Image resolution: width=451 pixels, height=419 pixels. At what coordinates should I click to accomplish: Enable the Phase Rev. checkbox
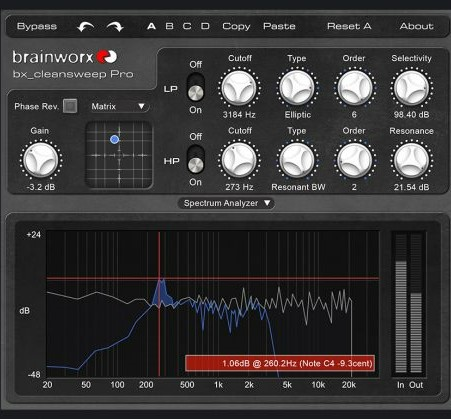click(70, 106)
